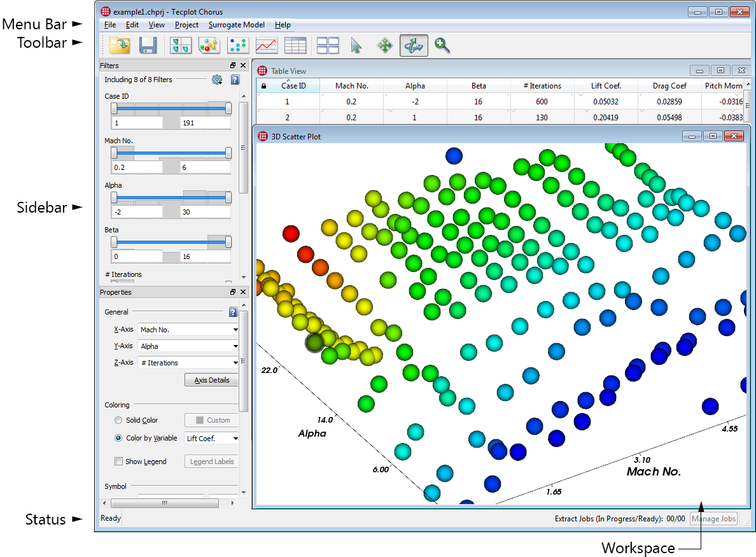Image resolution: width=756 pixels, height=557 pixels.
Task: Undock the Filters panel
Action: [x=233, y=65]
